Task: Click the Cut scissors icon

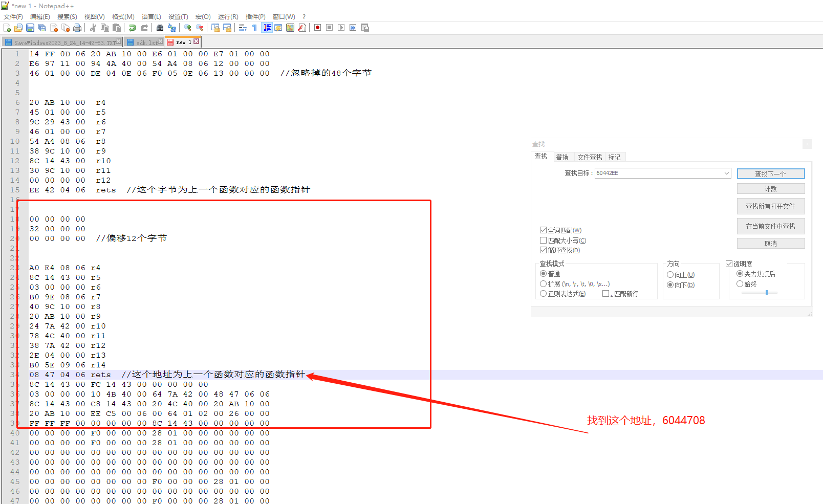Action: (x=93, y=28)
